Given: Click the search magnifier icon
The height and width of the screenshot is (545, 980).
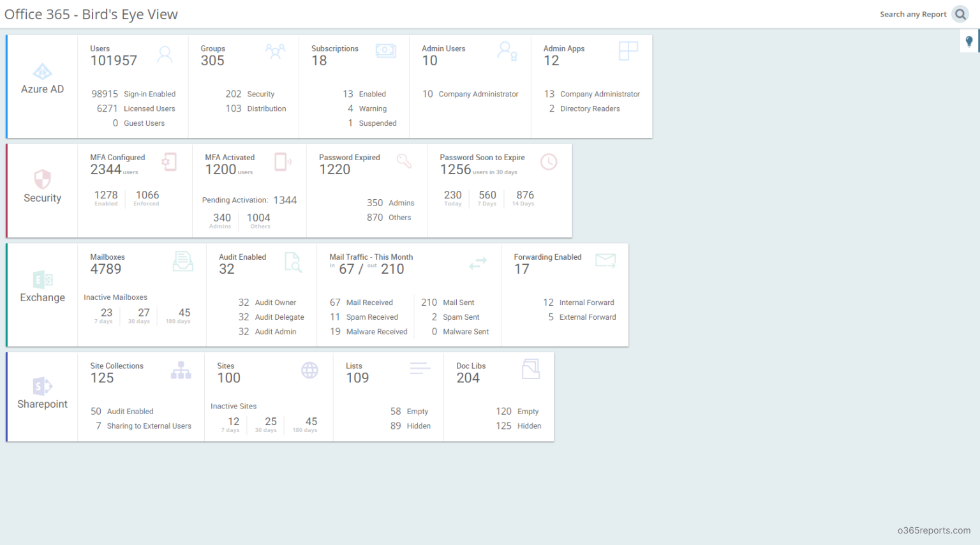Looking at the screenshot, I should point(960,14).
